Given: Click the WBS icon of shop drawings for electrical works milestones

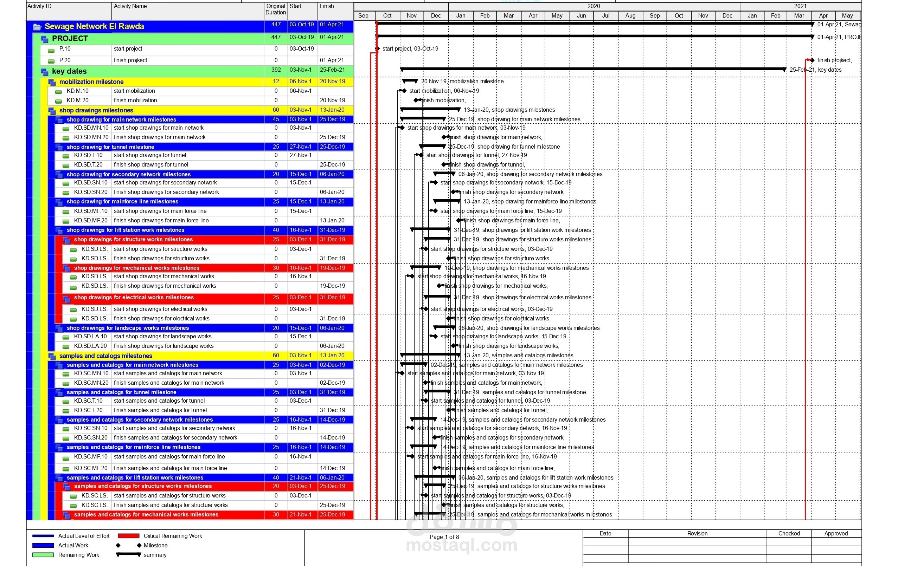Looking at the screenshot, I should pyautogui.click(x=67, y=299).
